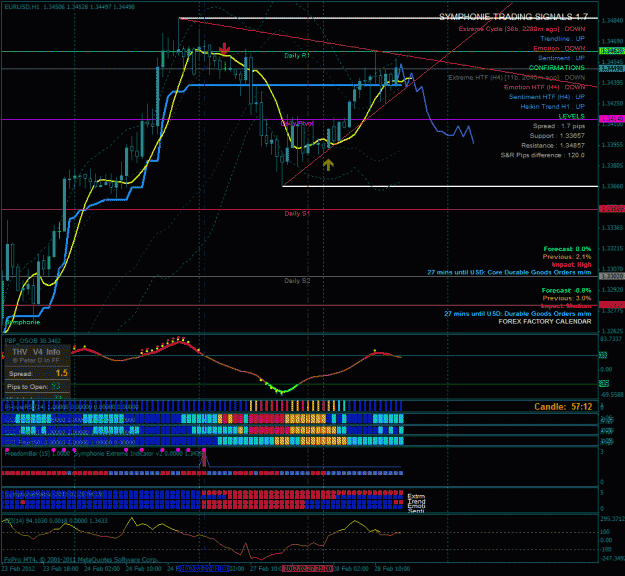The height and width of the screenshot is (576, 625).
Task: Click the 'FreedomBar (15)' indicator label
Action: pyautogui.click(x=37, y=454)
